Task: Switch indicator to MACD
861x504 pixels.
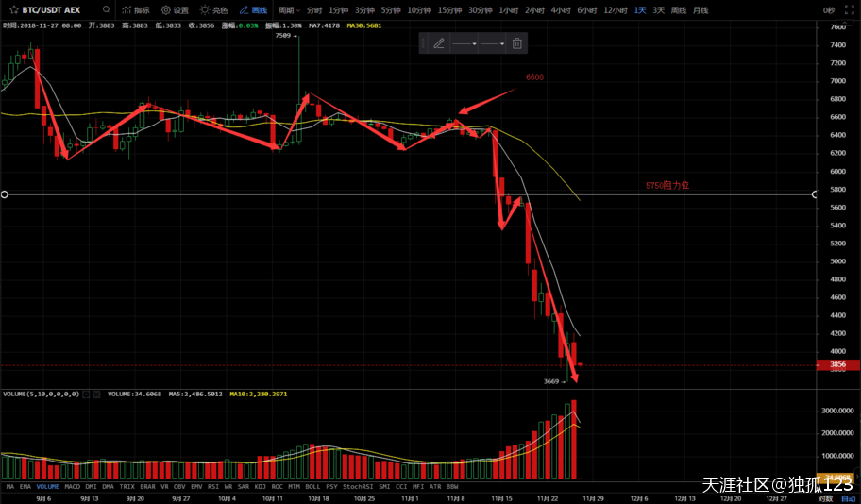Action: tap(73, 486)
